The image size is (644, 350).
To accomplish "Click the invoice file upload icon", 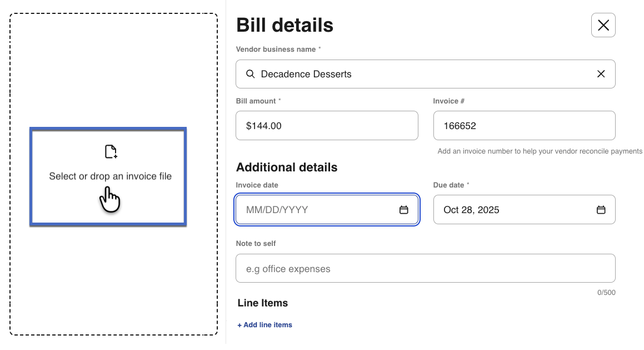I will (x=111, y=151).
